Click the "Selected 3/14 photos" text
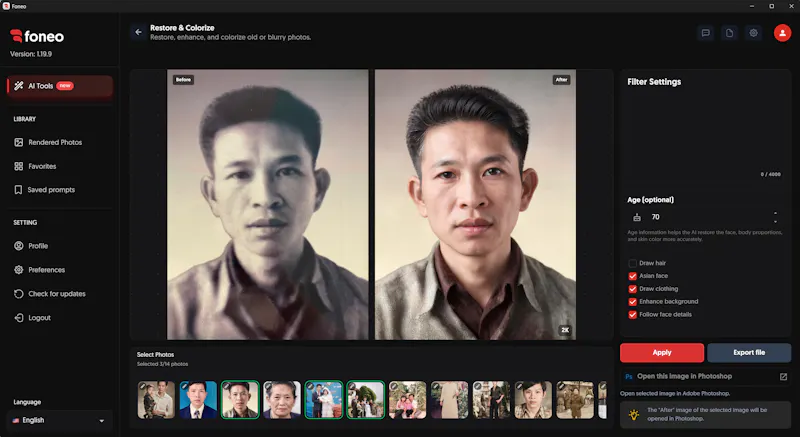 (x=162, y=364)
